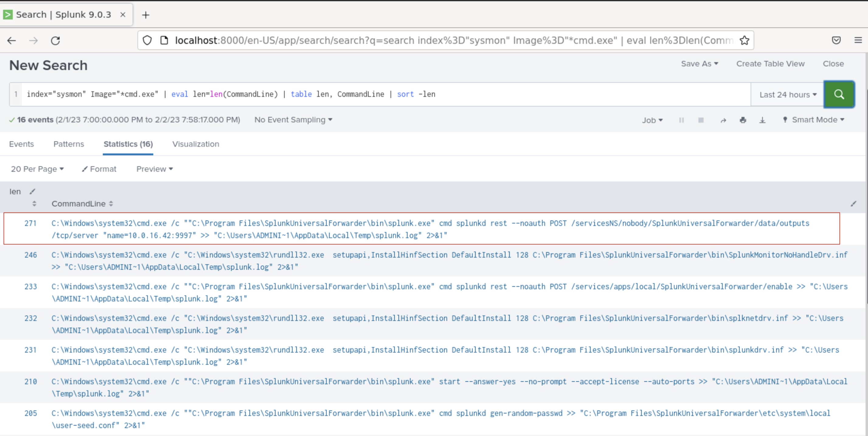Image resolution: width=868 pixels, height=436 pixels.
Task: Click the len value 205
Action: (30, 413)
